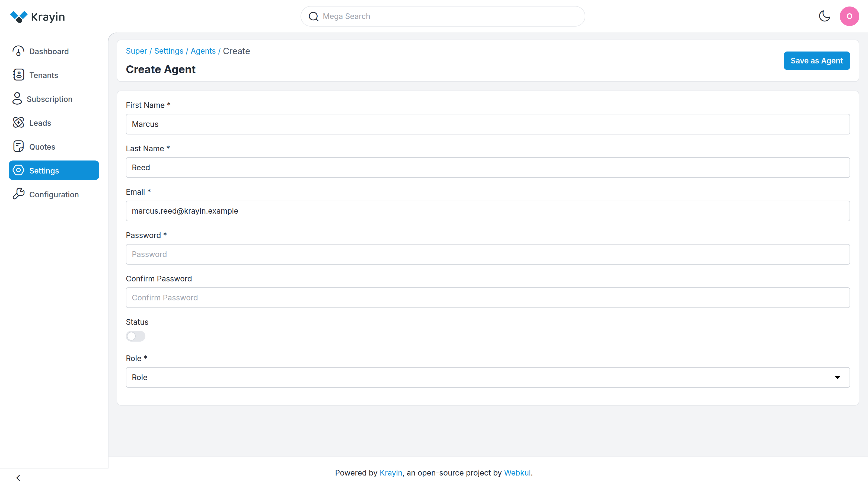Click the Mega Search magnifier icon
The width and height of the screenshot is (868, 488).
coord(313,17)
